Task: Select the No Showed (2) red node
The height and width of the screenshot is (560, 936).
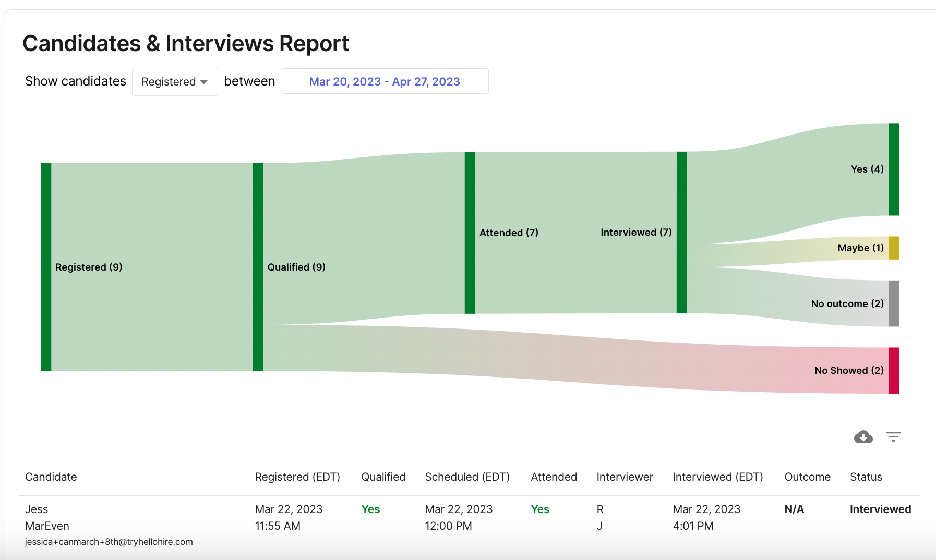Action: click(x=894, y=371)
